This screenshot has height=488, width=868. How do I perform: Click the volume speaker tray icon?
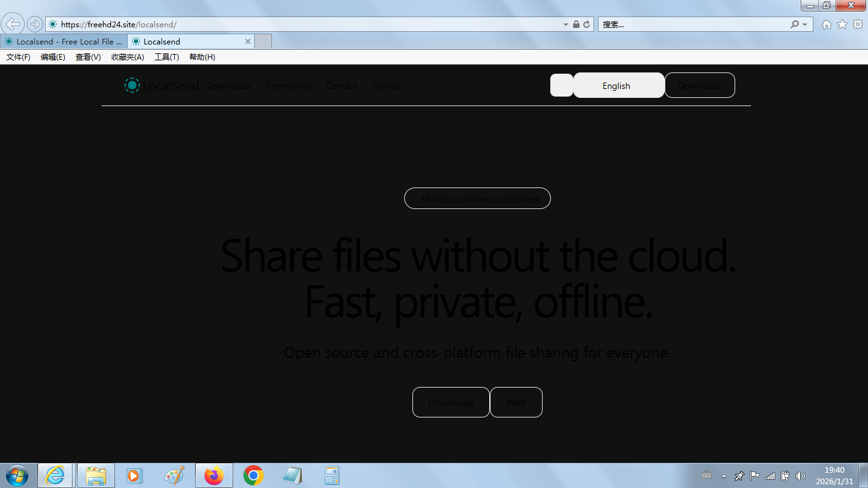tap(800, 475)
